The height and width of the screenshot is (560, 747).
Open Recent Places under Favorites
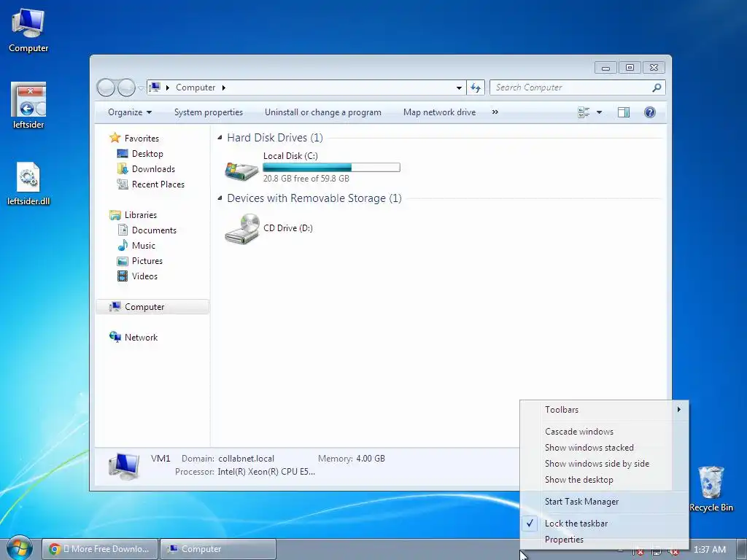click(158, 184)
